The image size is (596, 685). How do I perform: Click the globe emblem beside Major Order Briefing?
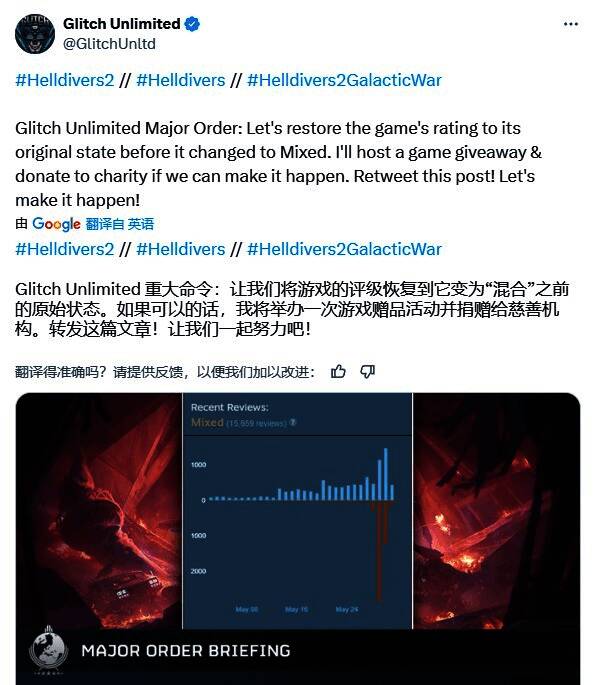48,650
